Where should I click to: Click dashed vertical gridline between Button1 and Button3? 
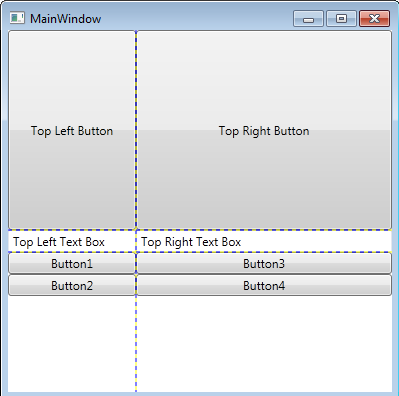point(136,264)
